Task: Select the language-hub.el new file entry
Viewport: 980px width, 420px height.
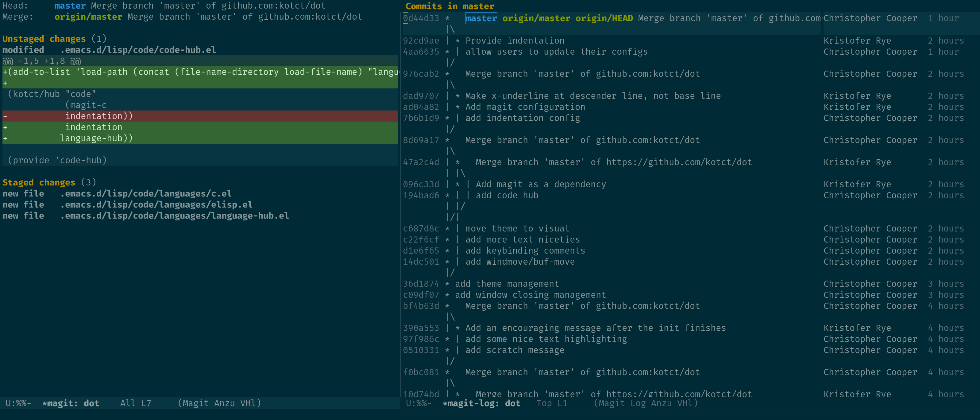Action: pos(174,216)
